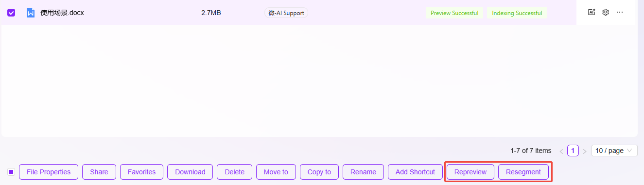Open the gear settings icon in the file row
The width and height of the screenshot is (644, 185).
(x=606, y=13)
